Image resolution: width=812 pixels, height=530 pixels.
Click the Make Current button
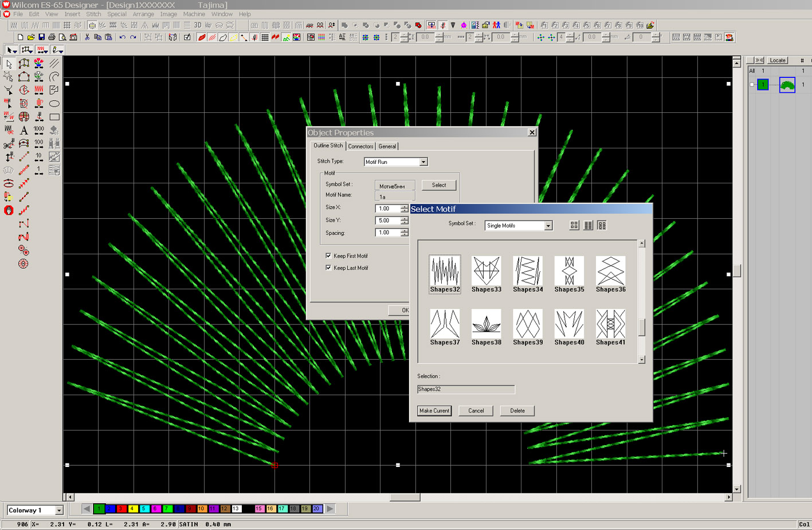434,411
